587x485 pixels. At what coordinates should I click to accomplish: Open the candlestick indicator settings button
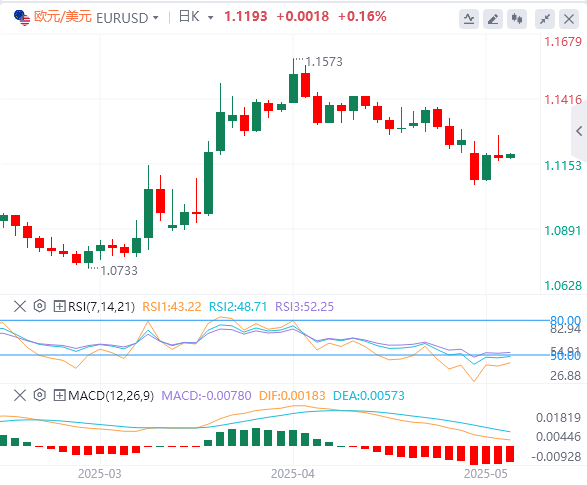tap(517, 19)
